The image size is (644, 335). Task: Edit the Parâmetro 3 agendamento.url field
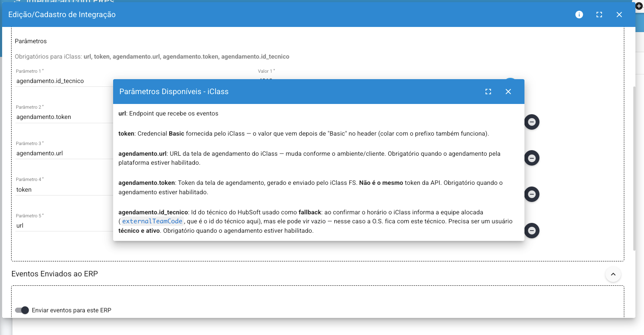point(64,153)
